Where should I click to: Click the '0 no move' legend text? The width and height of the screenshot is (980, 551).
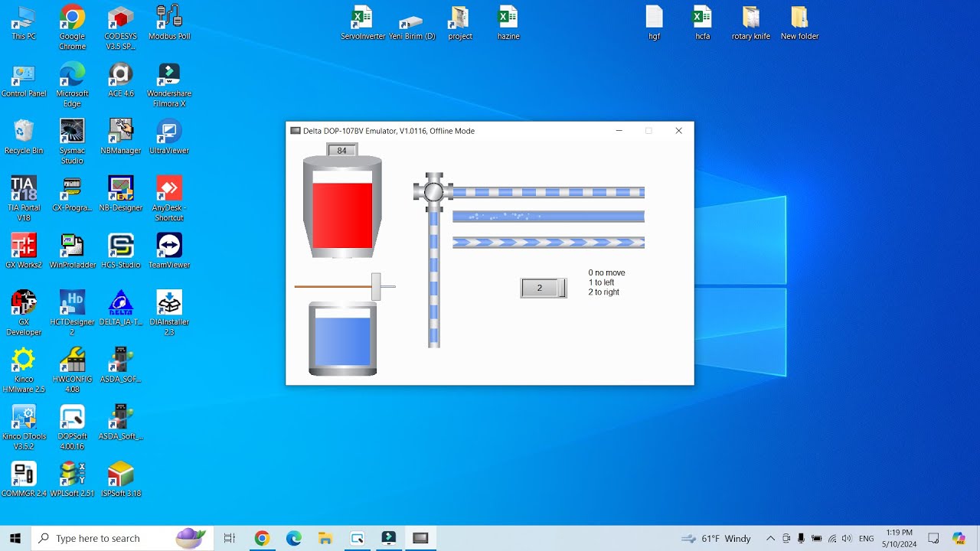coord(606,272)
